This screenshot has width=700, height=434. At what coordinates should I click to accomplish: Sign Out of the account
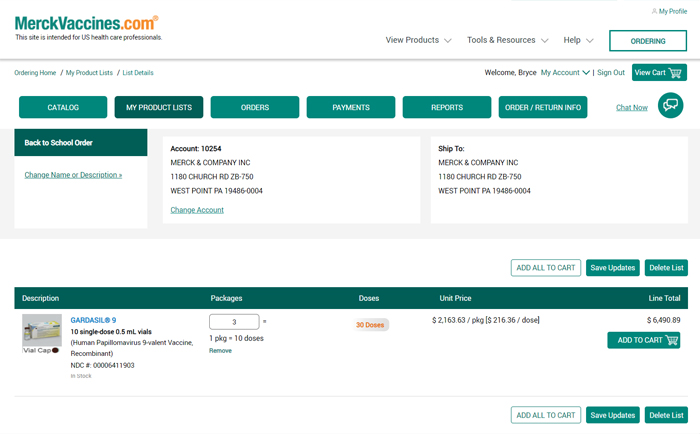click(611, 72)
